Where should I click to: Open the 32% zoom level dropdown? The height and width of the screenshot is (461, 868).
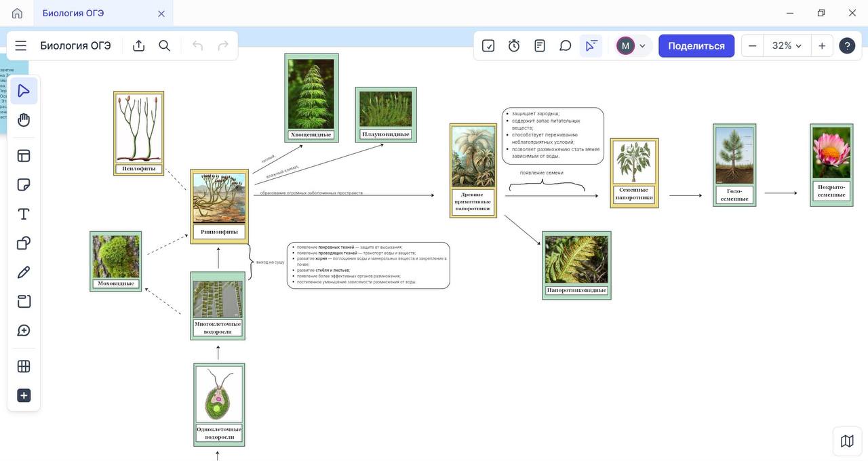[787, 45]
